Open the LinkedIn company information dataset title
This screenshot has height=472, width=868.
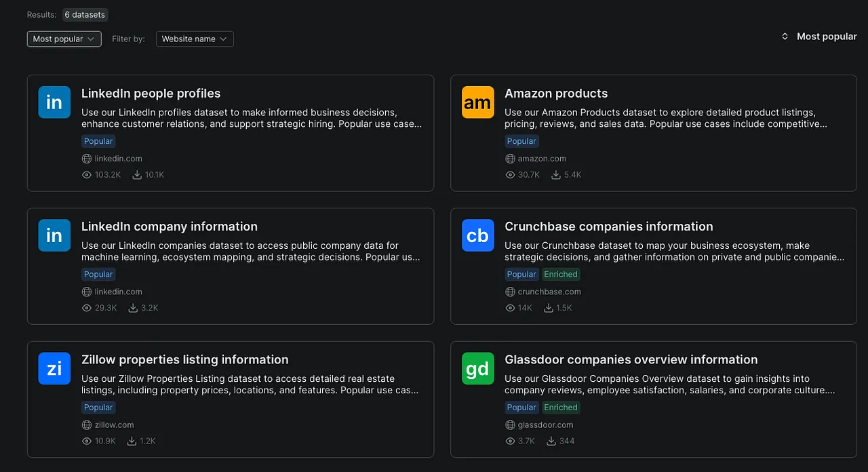pyautogui.click(x=170, y=227)
